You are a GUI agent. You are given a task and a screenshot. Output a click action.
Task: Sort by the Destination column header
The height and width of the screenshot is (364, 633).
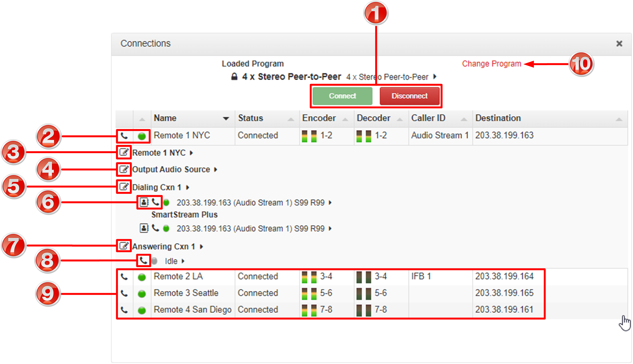tap(498, 118)
